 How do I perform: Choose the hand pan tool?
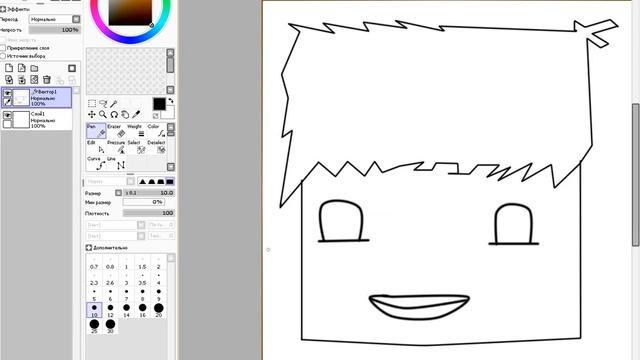125,115
